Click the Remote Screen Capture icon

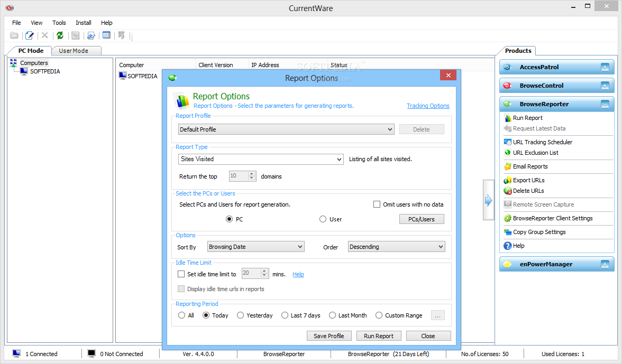coord(508,205)
